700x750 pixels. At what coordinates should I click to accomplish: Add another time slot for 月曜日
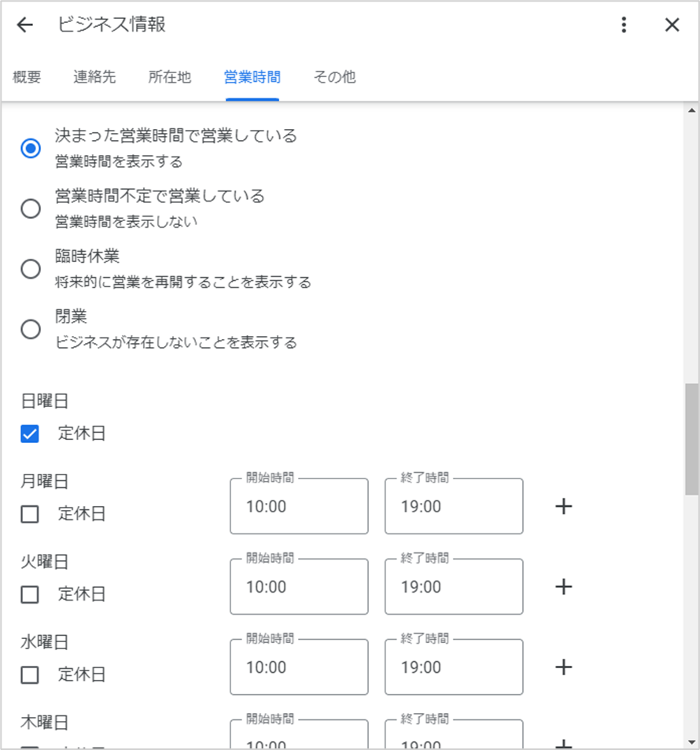[x=564, y=506]
